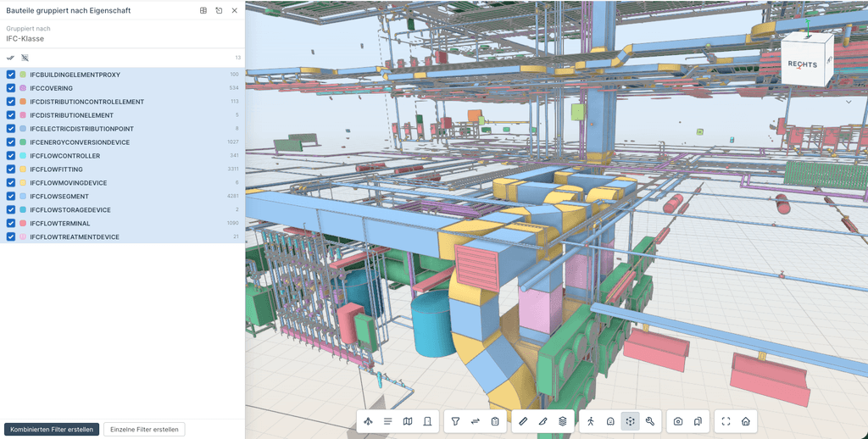The image size is (868, 439).
Task: Click the red IFCFLOWTERMINAL color swatch
Action: point(23,223)
